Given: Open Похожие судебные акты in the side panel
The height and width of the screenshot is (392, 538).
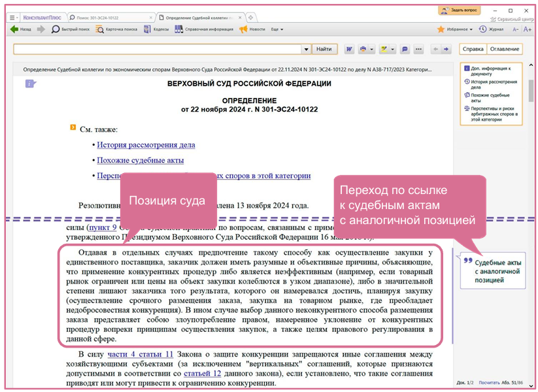Looking at the screenshot, I should (490, 98).
